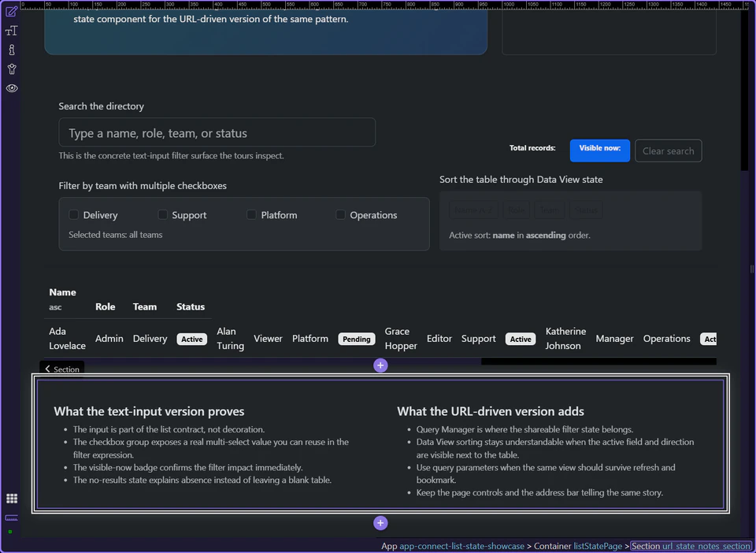This screenshot has height=553, width=756.
Task: Click bullet about the visible-now badge
Action: point(187,468)
